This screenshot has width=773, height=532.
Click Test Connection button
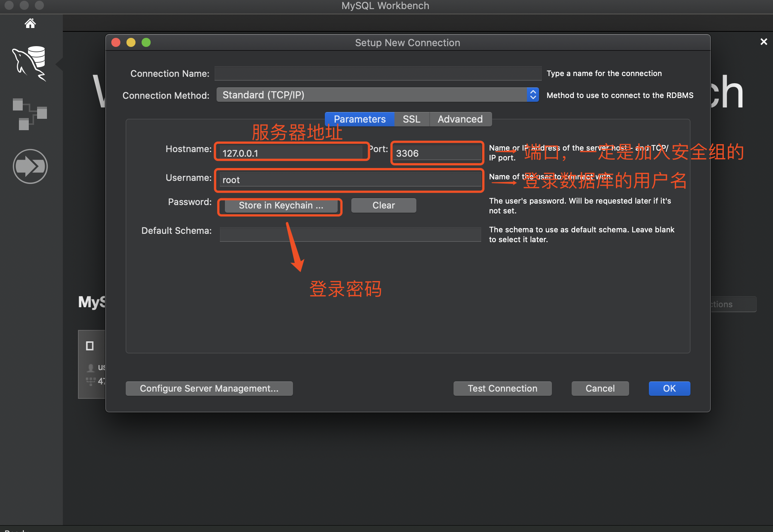click(x=502, y=389)
